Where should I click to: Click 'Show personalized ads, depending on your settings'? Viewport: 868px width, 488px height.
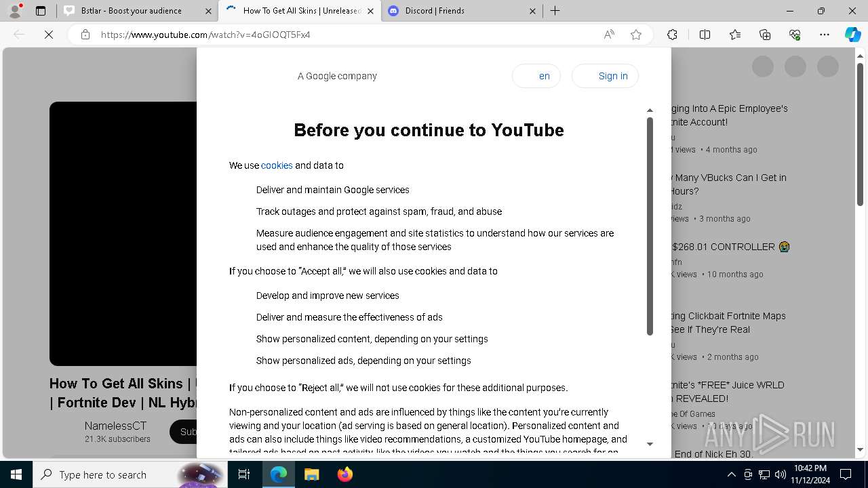[363, 361]
